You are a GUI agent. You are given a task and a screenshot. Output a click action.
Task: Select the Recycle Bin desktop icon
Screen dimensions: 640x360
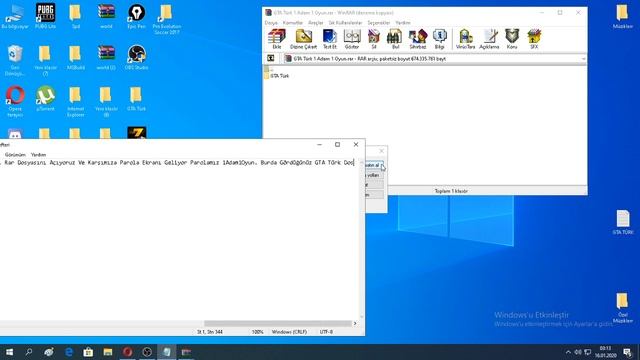tap(15, 60)
